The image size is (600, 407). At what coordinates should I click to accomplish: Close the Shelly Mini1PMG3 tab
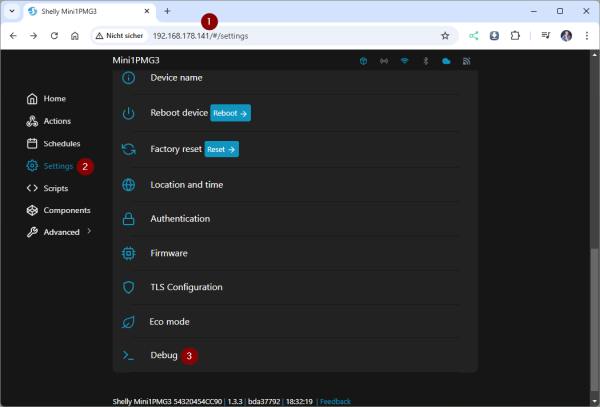(147, 11)
